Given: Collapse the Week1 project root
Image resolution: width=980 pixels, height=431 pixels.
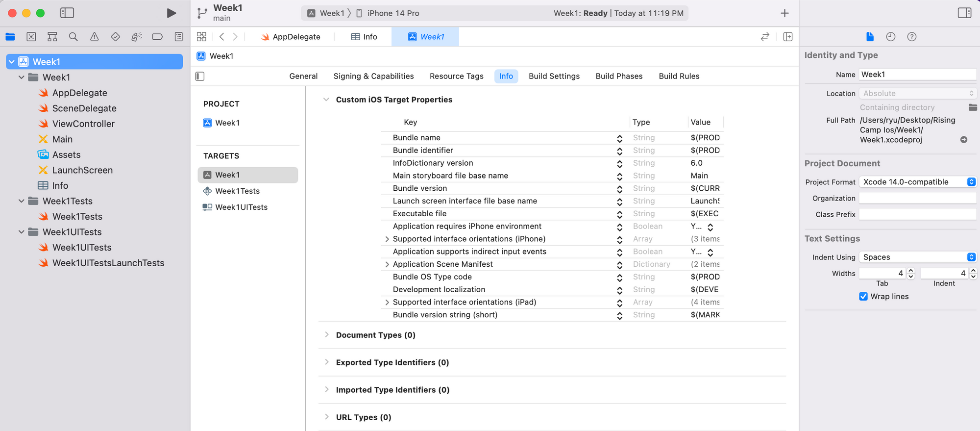Looking at the screenshot, I should click(x=12, y=62).
